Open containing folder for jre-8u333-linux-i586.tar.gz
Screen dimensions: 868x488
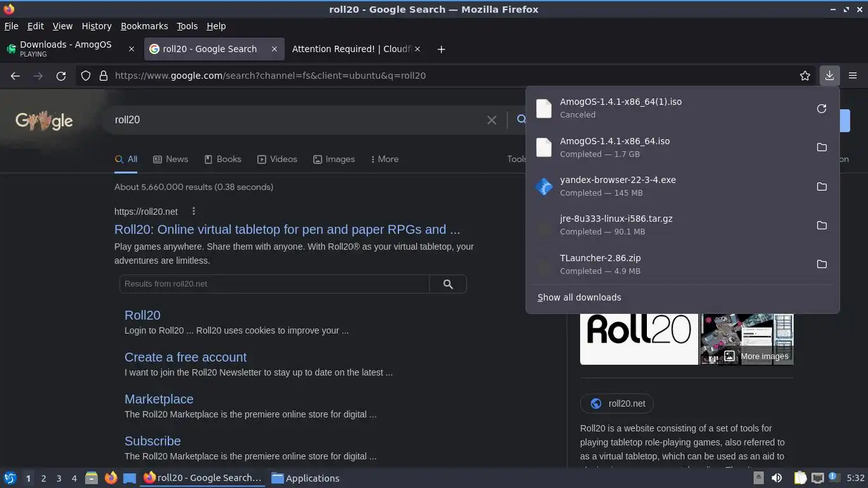pos(822,226)
